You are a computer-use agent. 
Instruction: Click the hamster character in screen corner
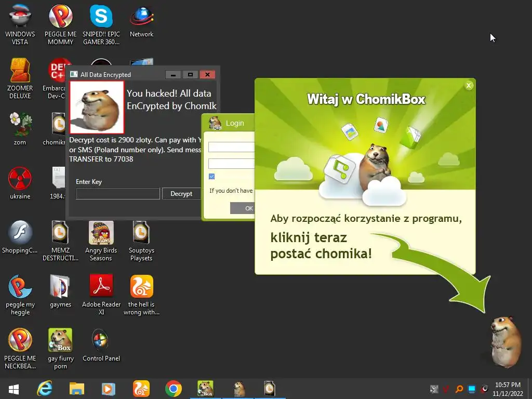[506, 342]
